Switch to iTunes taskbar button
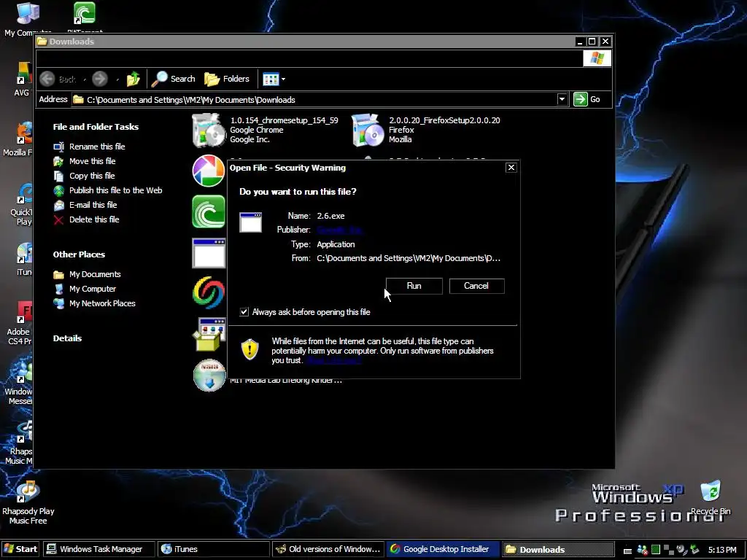Image resolution: width=747 pixels, height=560 pixels. click(214, 549)
